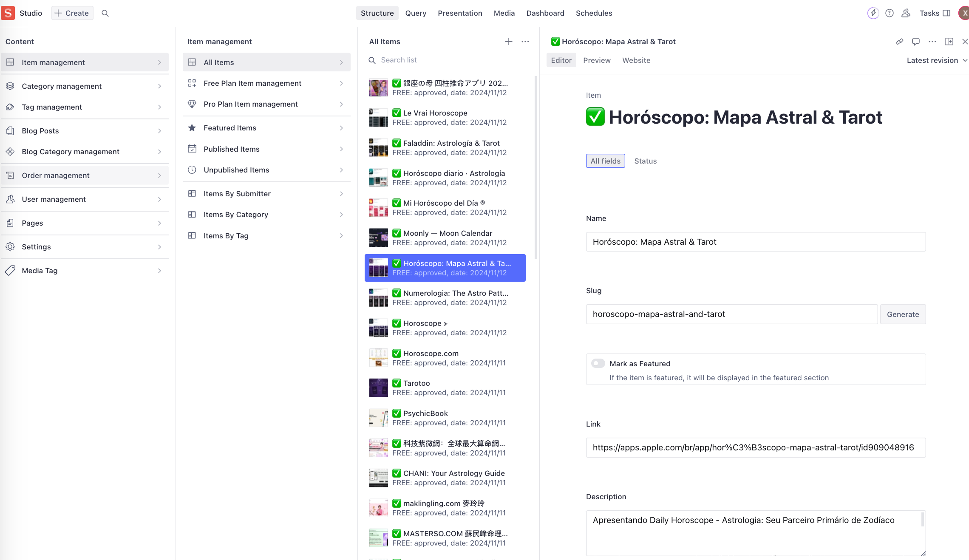Viewport: 969px width, 560px height.
Task: Open All Items list options menu
Action: [x=525, y=42]
